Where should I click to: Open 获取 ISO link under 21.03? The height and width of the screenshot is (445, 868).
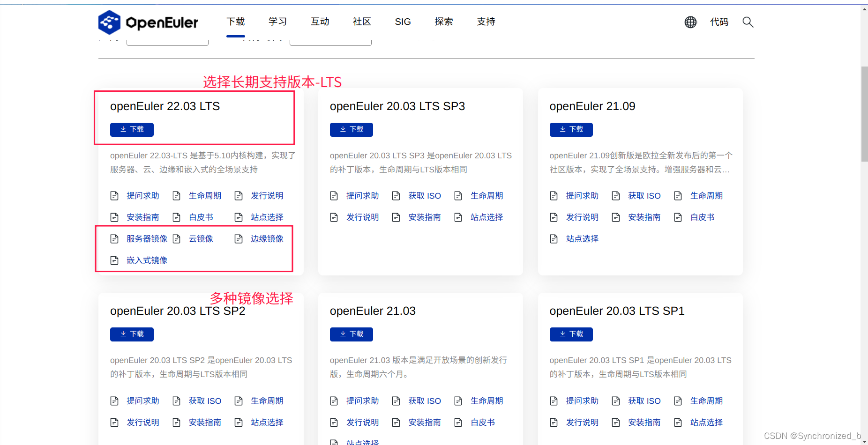tap(425, 401)
